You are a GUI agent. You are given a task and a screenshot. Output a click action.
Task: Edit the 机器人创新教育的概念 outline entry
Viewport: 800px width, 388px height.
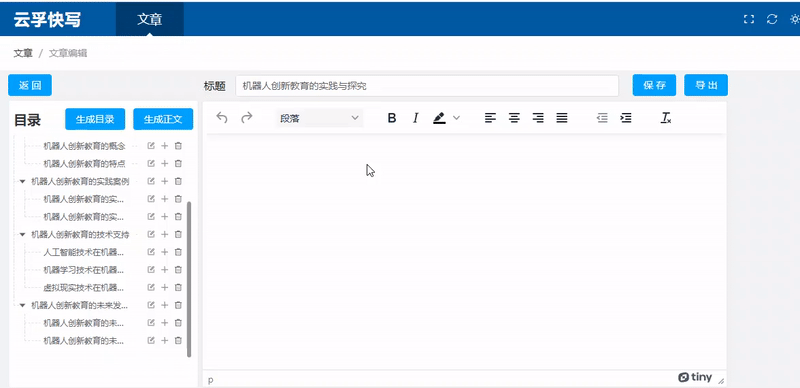coord(151,146)
